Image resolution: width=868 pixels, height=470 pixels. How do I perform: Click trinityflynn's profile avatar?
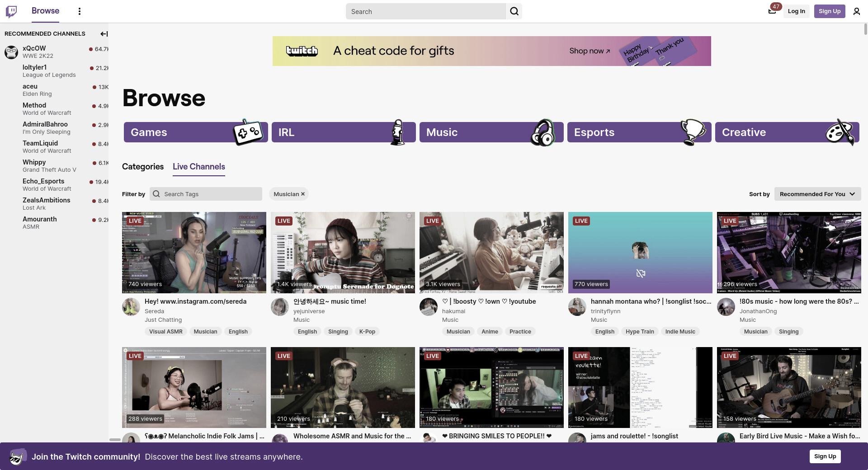point(577,307)
